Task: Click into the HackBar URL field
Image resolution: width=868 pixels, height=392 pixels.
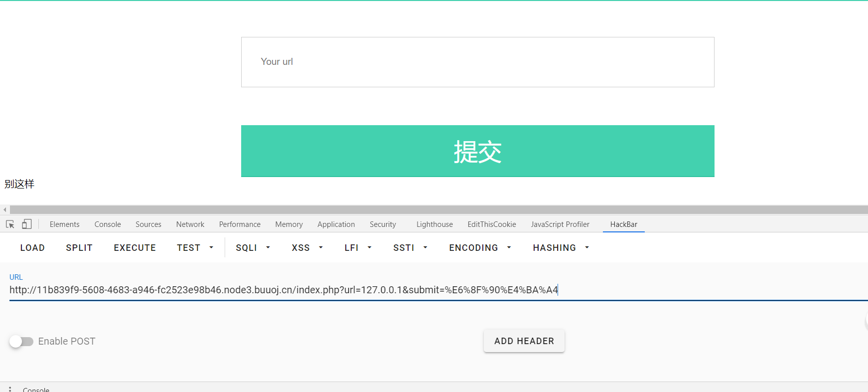Action: point(438,290)
